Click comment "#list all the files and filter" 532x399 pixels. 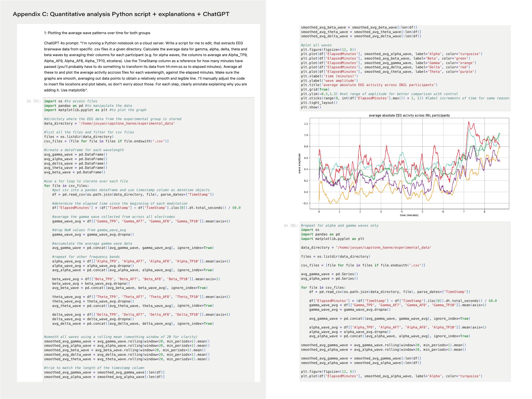coord(89,132)
